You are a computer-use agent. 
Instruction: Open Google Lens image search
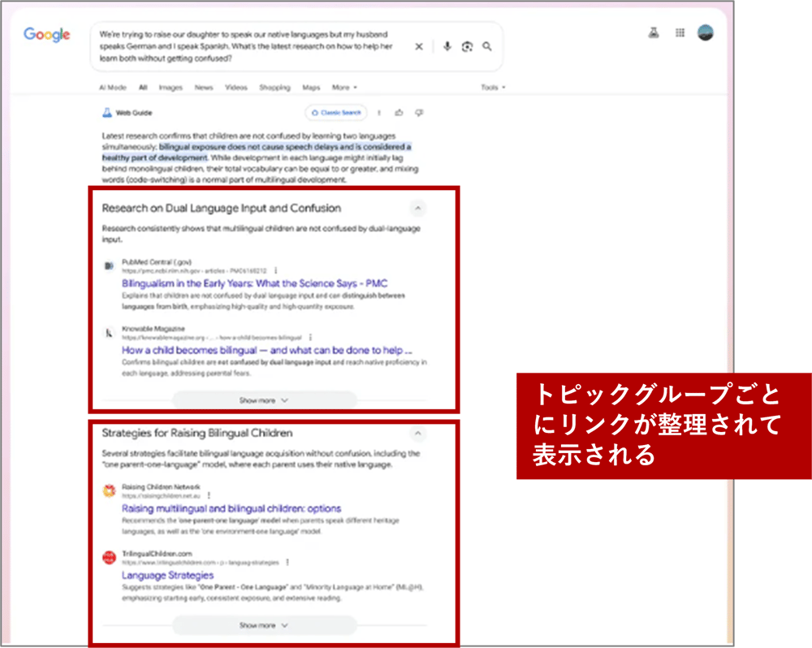pyautogui.click(x=467, y=47)
